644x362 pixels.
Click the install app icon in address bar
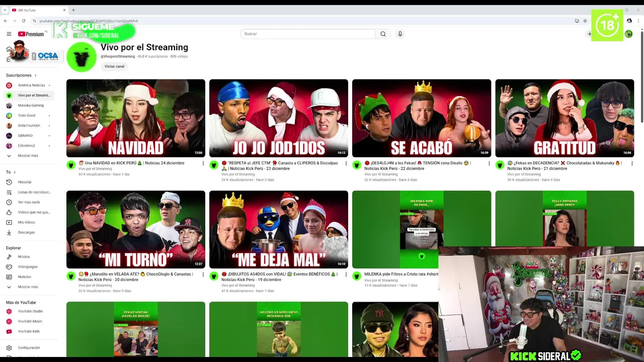577,21
